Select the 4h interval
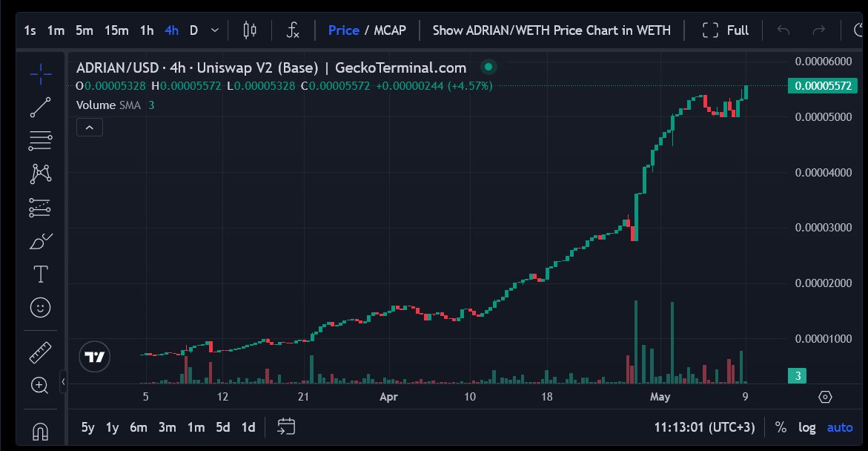Image resolution: width=868 pixels, height=451 pixels. [x=172, y=30]
